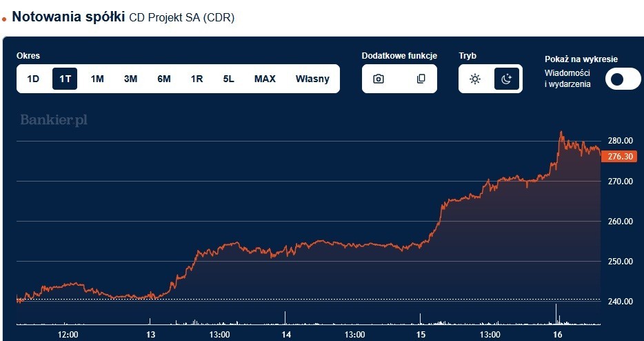644x341 pixels.
Task: Display the MAX period range
Action: tap(265, 79)
